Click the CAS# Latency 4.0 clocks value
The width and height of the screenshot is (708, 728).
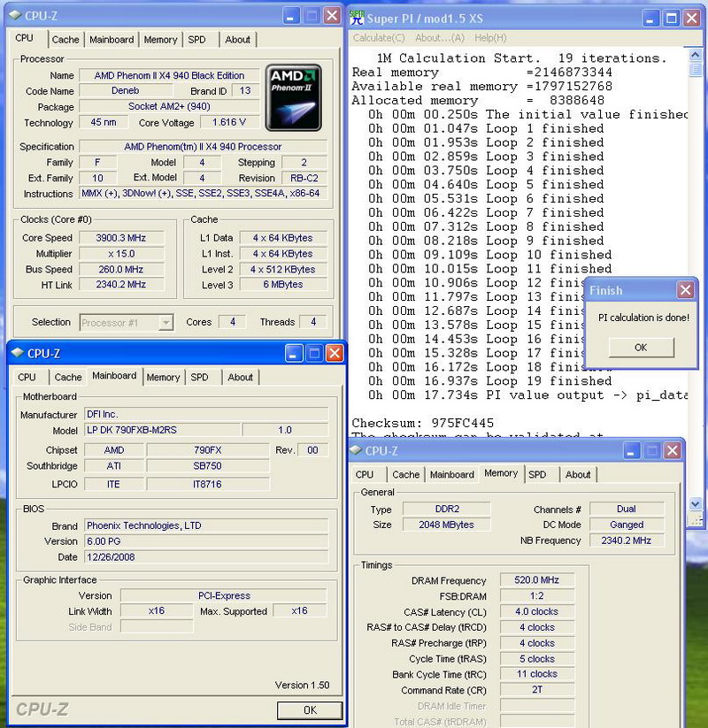coord(537,612)
